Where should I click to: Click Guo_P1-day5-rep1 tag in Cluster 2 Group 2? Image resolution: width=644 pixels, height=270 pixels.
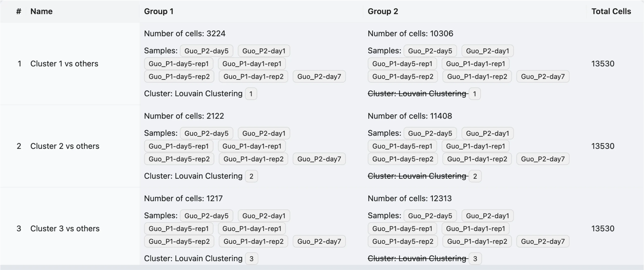[x=402, y=146]
